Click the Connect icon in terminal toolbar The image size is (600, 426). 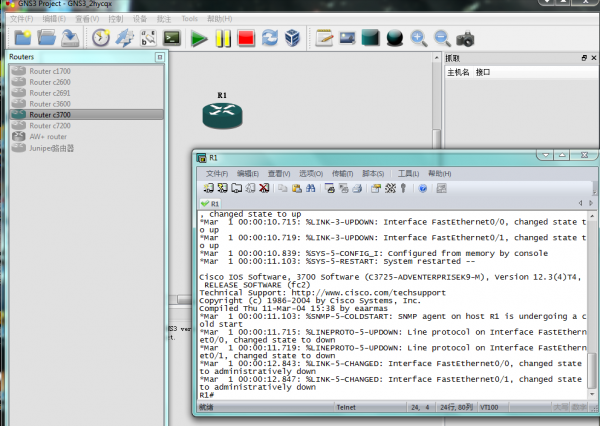coord(209,188)
